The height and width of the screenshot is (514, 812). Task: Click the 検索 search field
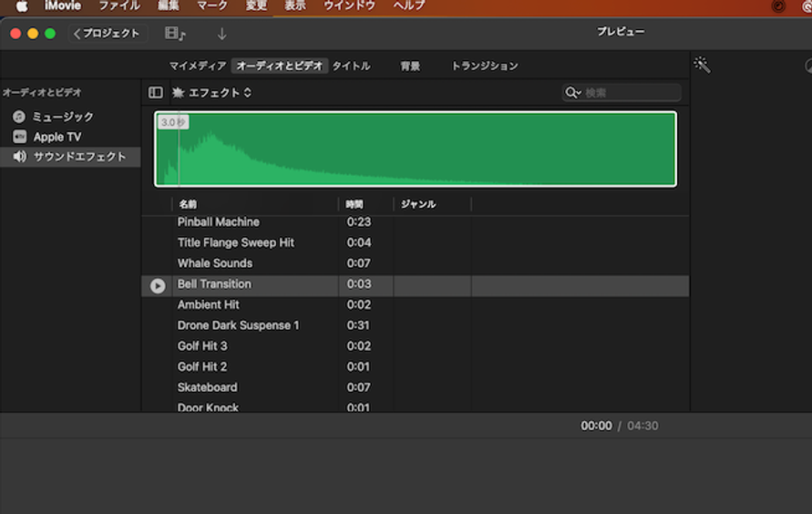pyautogui.click(x=631, y=93)
